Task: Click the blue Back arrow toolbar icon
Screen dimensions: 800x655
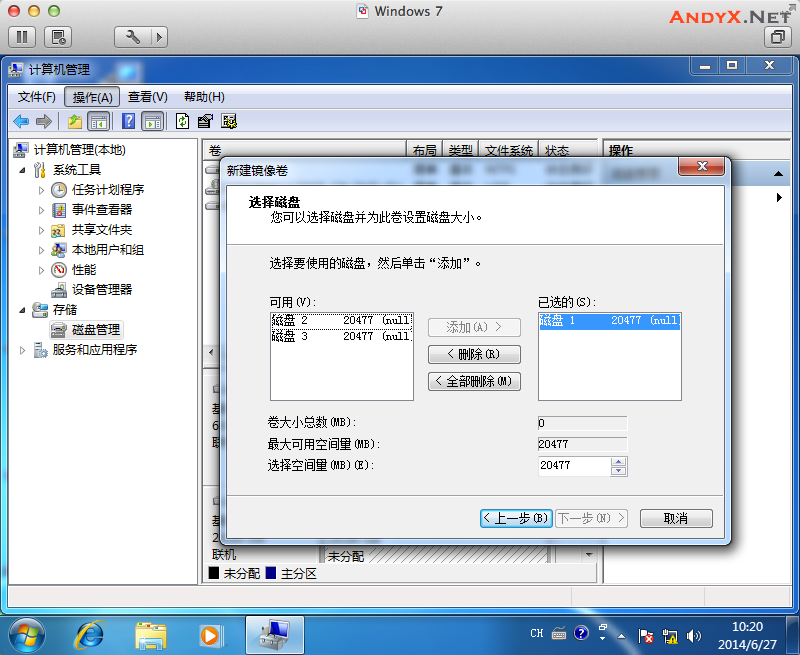Action: point(20,121)
